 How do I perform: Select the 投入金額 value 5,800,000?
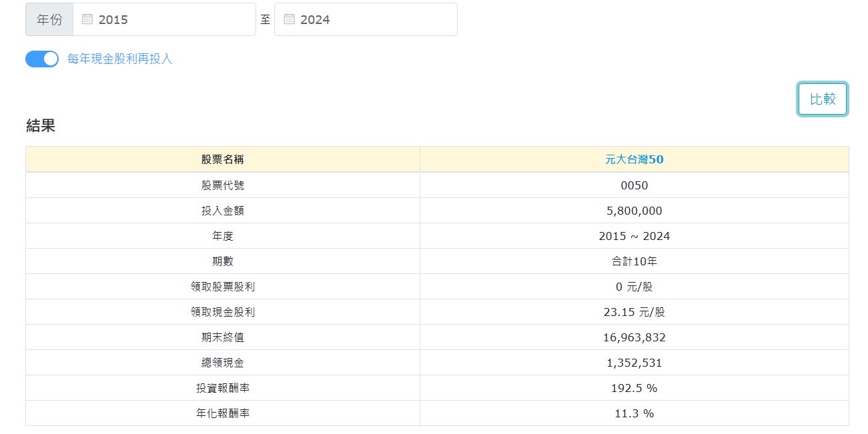click(x=634, y=211)
